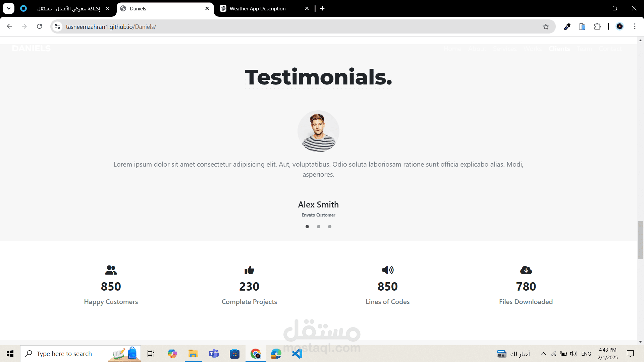Click the thumbs-up Complete Projects icon

point(249,270)
